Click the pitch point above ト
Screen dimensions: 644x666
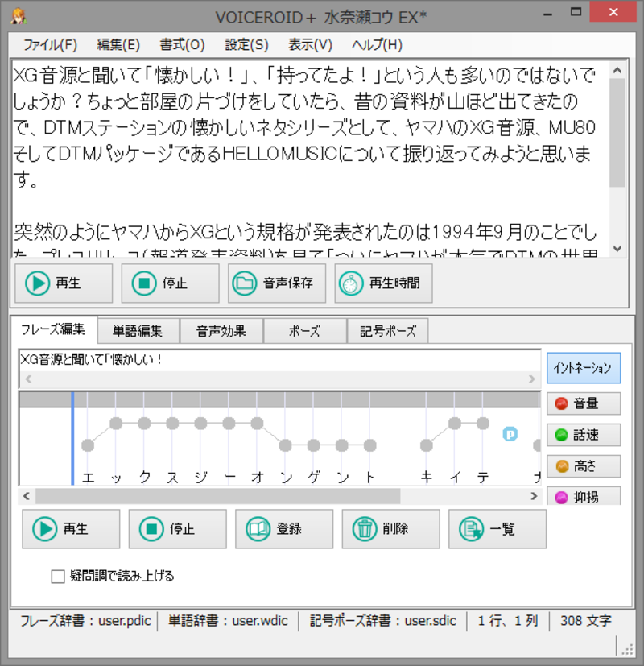[369, 445]
